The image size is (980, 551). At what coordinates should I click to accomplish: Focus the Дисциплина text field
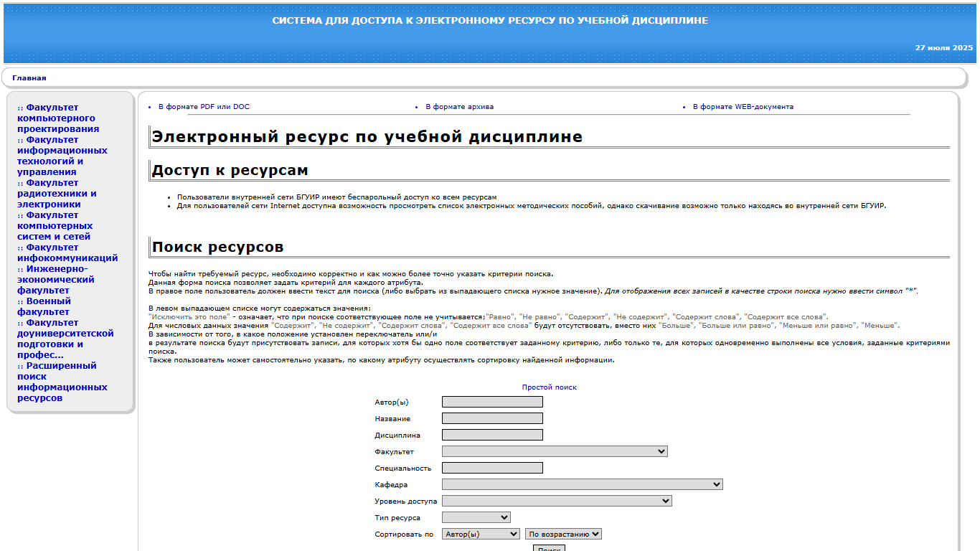[492, 435]
